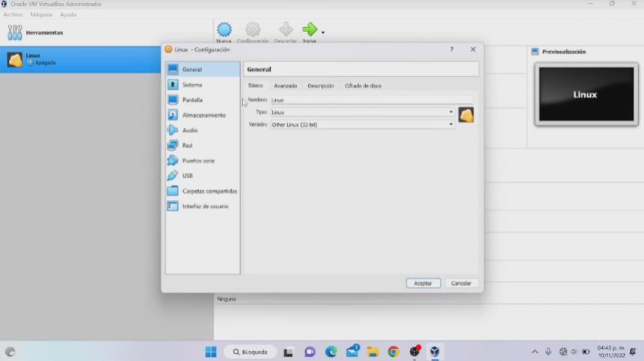Image resolution: width=644 pixels, height=361 pixels.
Task: Open File Explorer from taskbar
Action: coord(373,352)
